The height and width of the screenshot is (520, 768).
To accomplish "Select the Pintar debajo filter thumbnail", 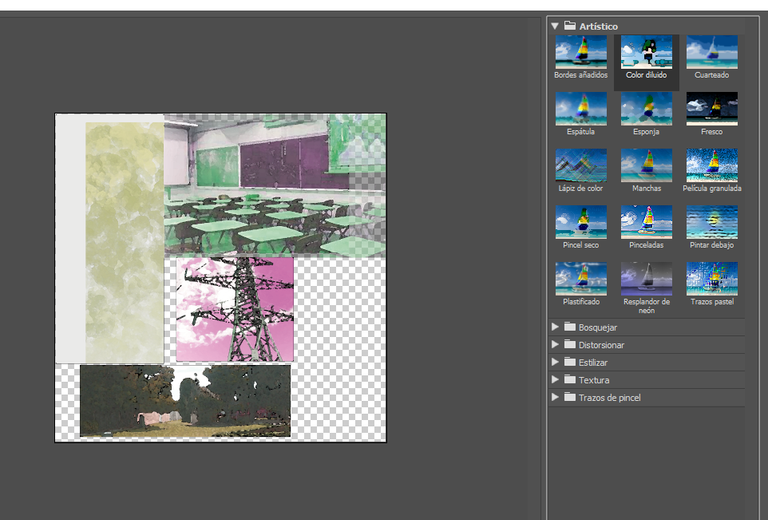I will [x=712, y=222].
